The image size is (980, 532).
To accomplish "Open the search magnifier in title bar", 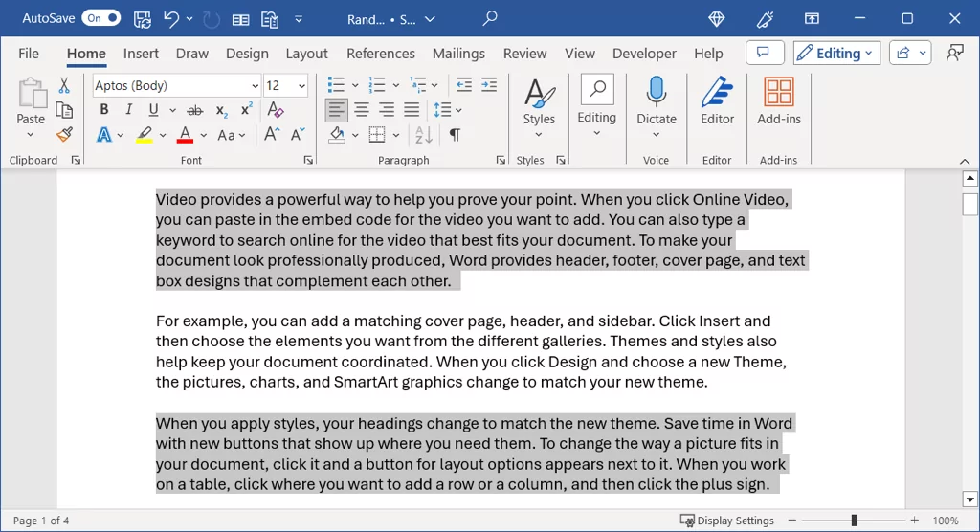I will click(x=490, y=18).
